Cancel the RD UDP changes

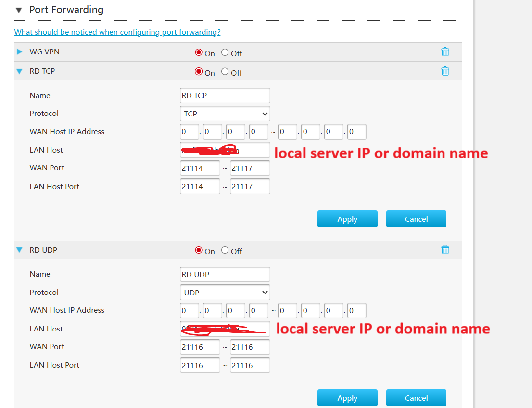point(416,398)
